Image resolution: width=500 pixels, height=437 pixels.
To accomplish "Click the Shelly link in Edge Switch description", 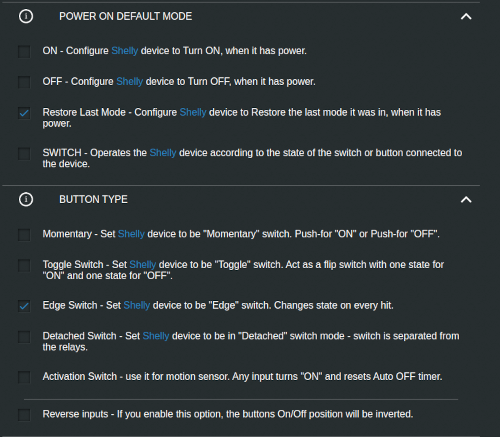I will [137, 305].
